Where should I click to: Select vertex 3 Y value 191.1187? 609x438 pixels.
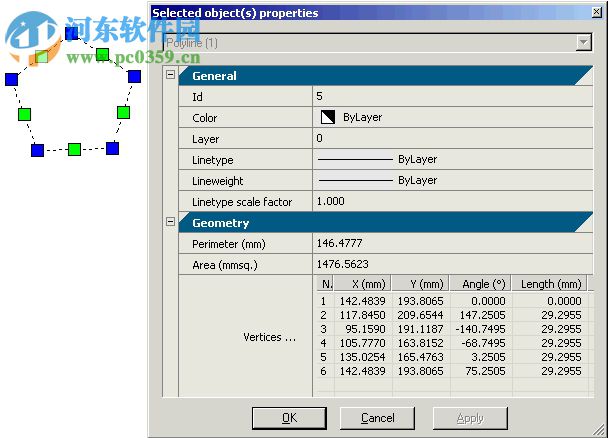(420, 329)
